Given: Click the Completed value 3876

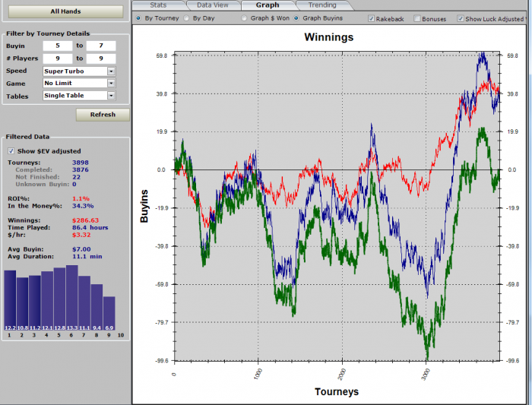Looking at the screenshot, I should [x=81, y=169].
